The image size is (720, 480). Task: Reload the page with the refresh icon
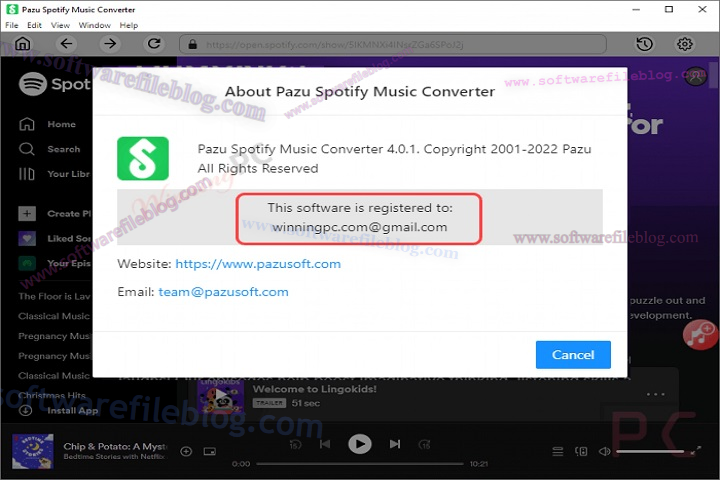pos(154,44)
